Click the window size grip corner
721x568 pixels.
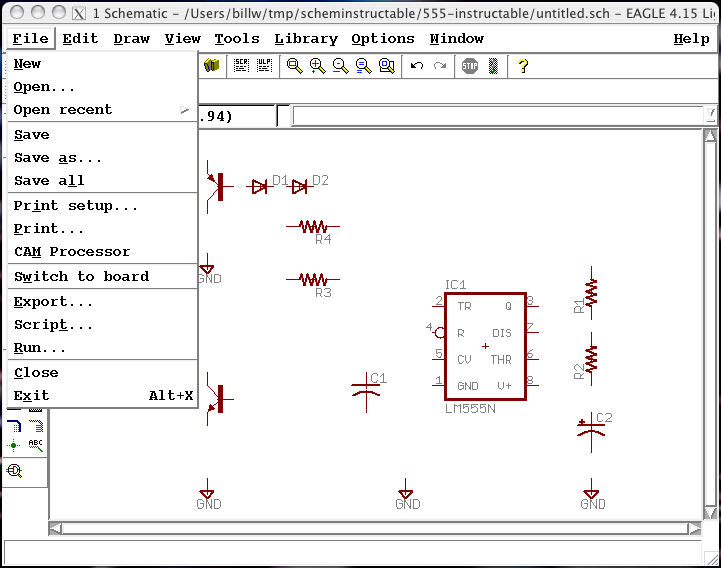(x=711, y=558)
